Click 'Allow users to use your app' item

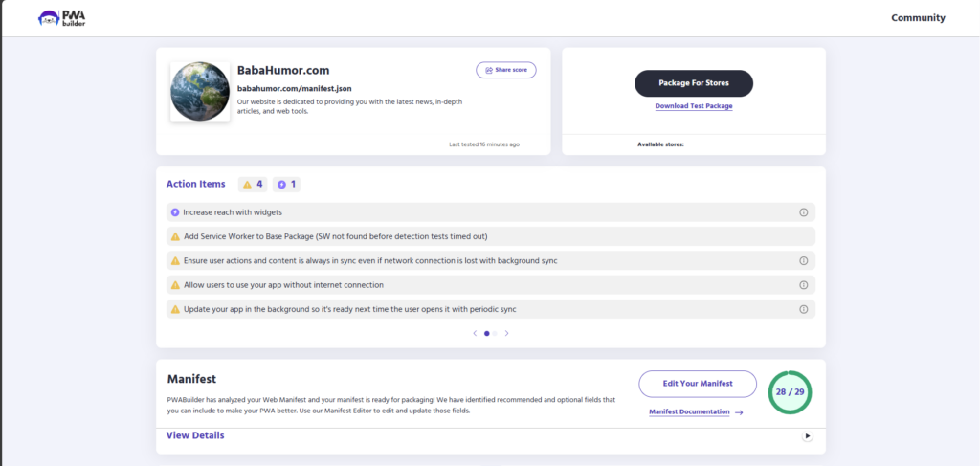coord(491,285)
